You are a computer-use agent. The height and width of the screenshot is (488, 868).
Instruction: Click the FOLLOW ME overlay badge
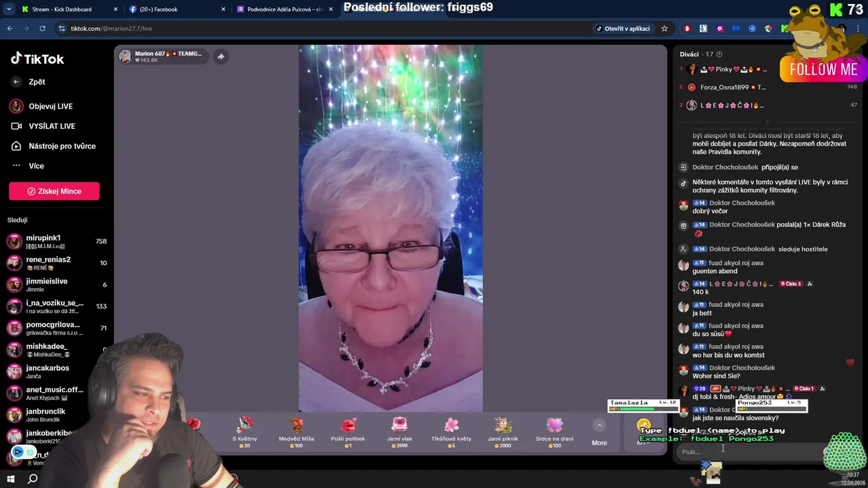tap(823, 69)
